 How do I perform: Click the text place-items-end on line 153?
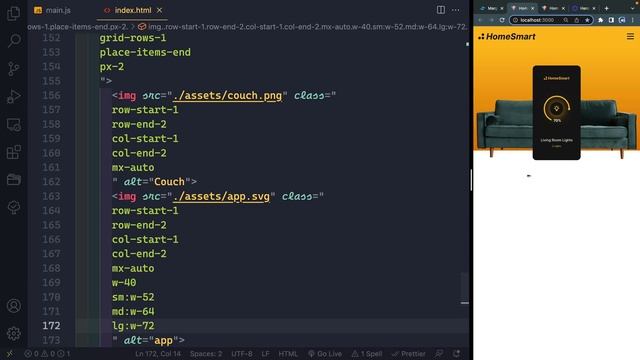145,52
